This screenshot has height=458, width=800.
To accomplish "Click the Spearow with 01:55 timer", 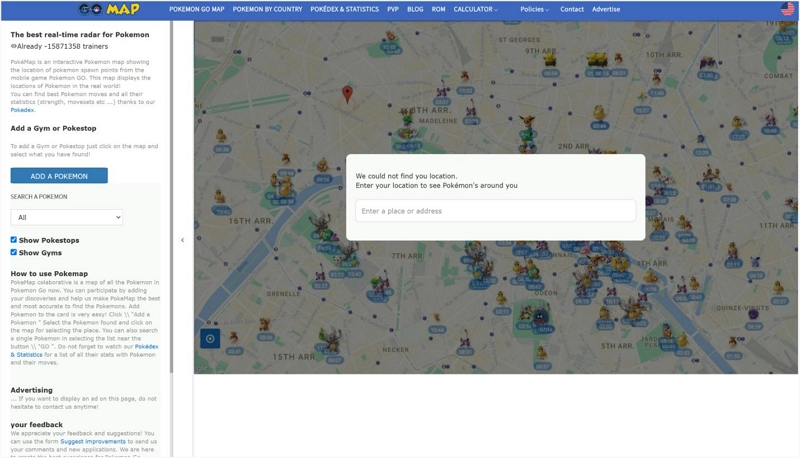I will tap(733, 342).
